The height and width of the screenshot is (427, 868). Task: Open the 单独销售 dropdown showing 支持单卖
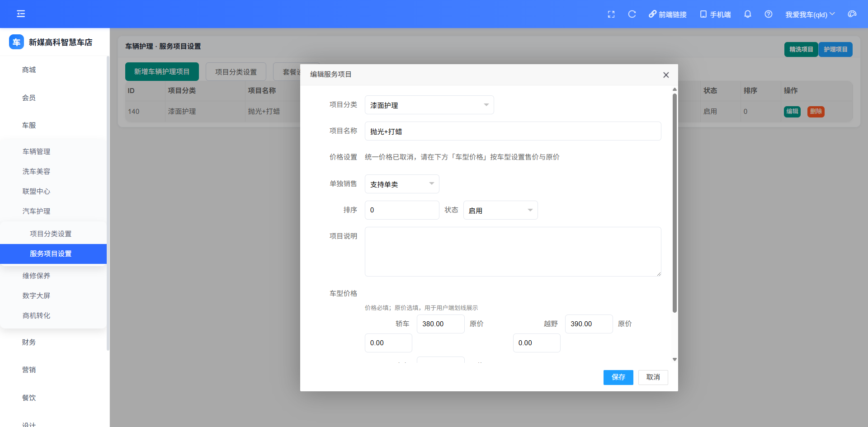coord(402,184)
